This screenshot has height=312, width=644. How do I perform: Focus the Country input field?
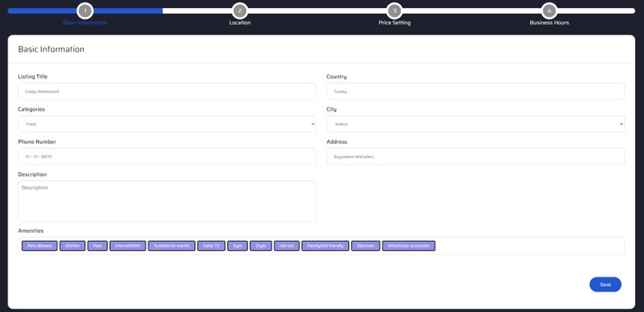(x=475, y=91)
